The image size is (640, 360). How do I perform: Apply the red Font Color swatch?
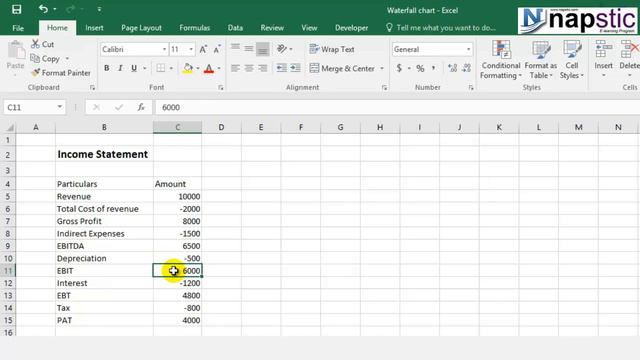209,68
